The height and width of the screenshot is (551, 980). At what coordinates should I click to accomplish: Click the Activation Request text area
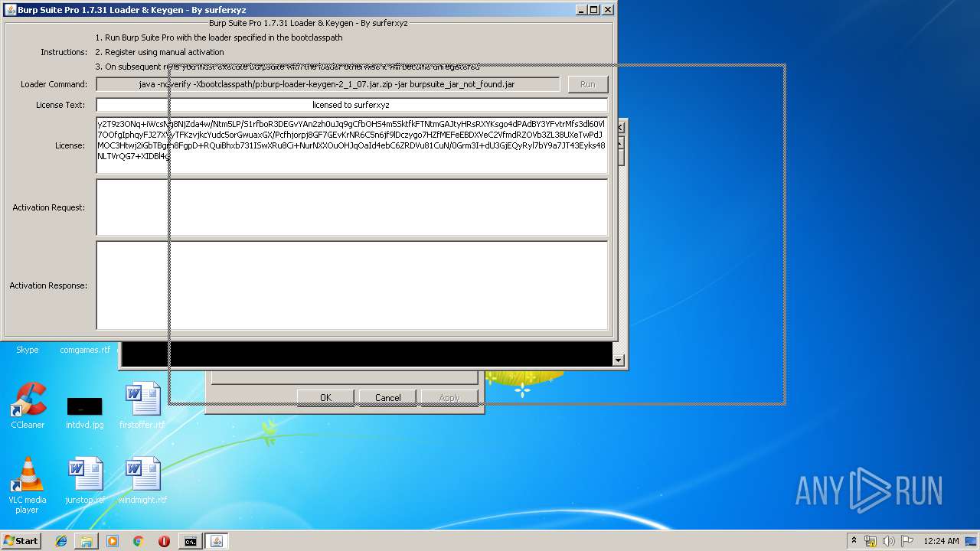[352, 207]
